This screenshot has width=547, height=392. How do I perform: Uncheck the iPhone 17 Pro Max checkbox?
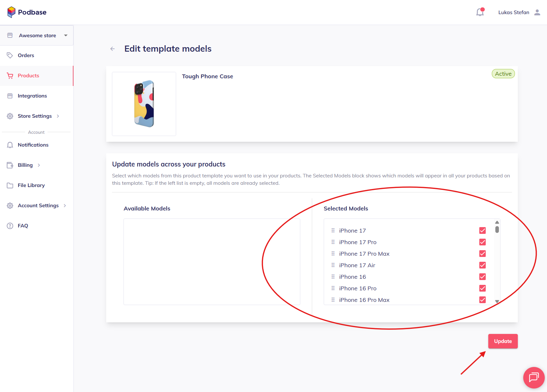482,254
